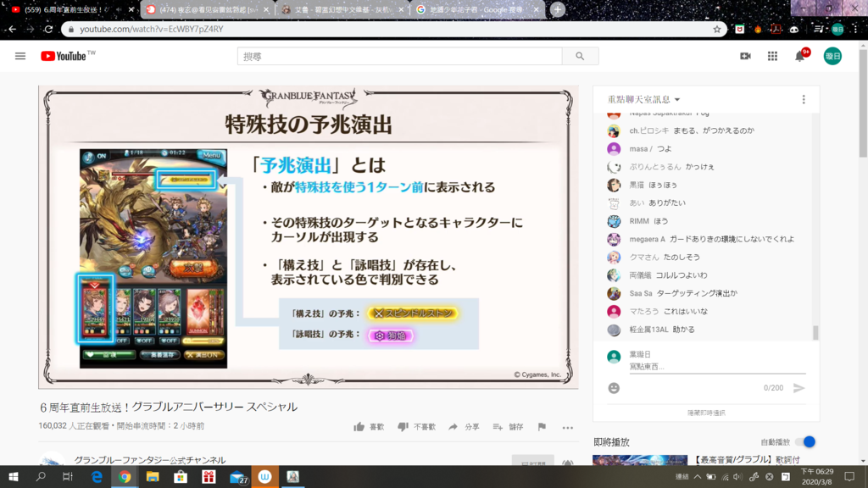Screen dimensions: 868x488
Task: Open live chat options three-dot menu
Action: coord(804,100)
